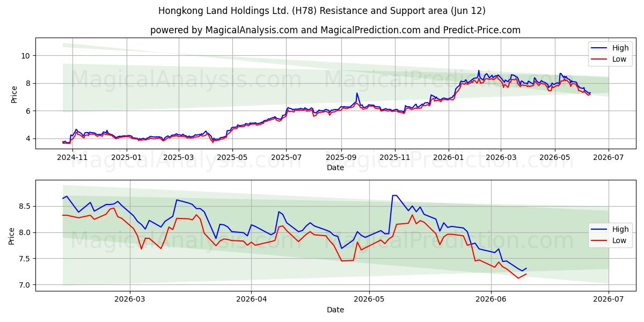This screenshot has height=322, width=644.
Task: Click the '2026-07' label on the lower chart axis
Action: tap(609, 299)
